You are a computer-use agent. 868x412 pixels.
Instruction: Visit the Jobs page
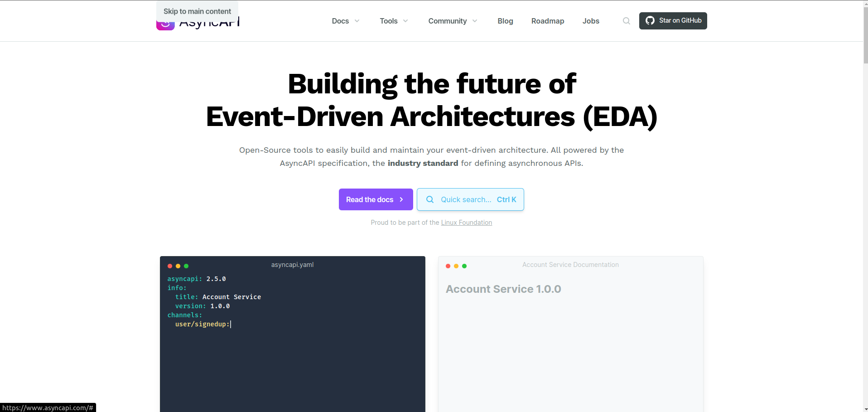coord(591,21)
